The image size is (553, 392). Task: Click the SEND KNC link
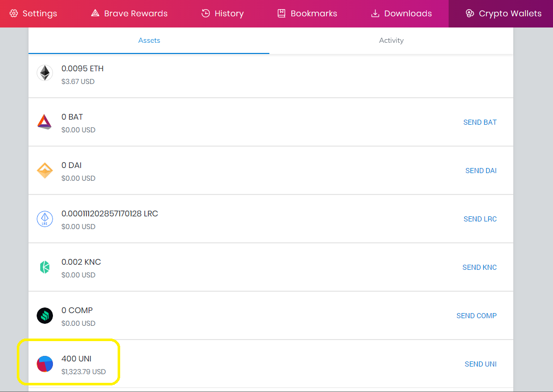coord(479,267)
